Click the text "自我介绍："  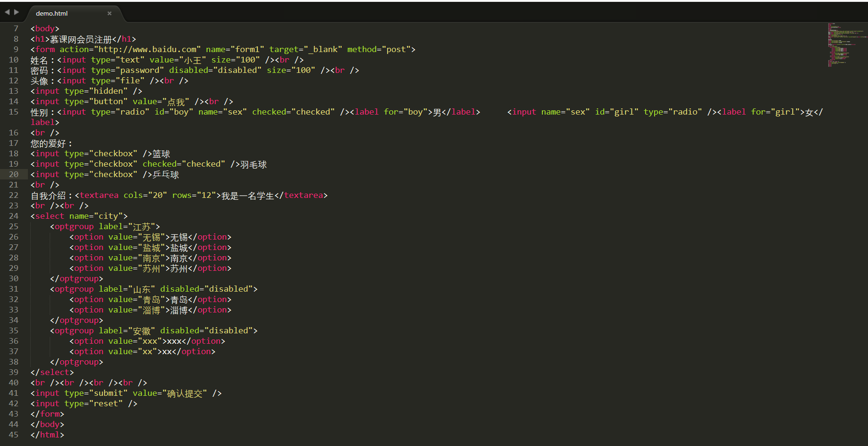click(x=52, y=196)
